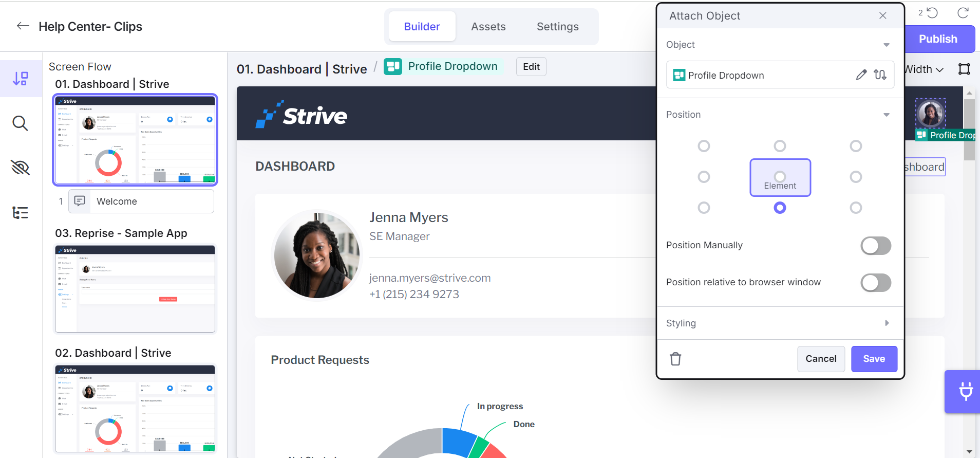Image resolution: width=980 pixels, height=458 pixels.
Task: Open the outline list sidebar icon
Action: click(21, 212)
